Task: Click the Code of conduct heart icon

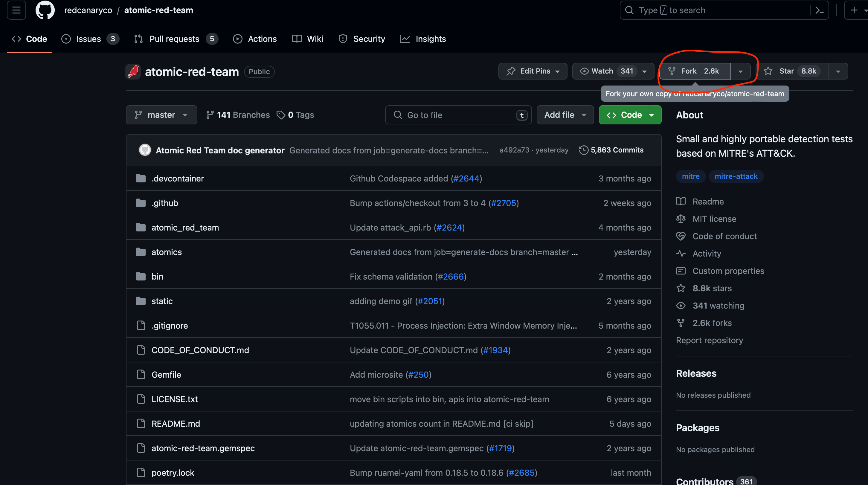Action: (681, 236)
